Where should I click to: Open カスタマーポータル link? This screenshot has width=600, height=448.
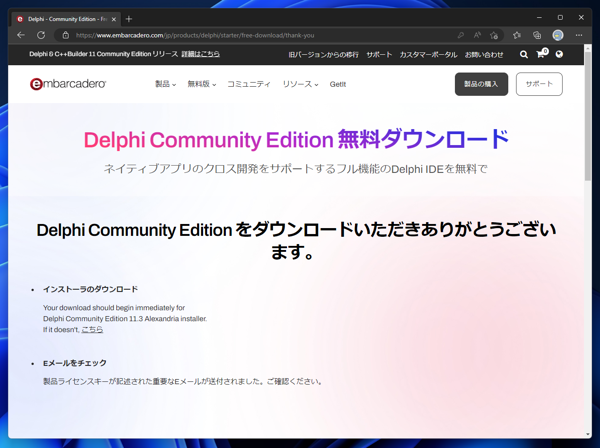tap(428, 55)
